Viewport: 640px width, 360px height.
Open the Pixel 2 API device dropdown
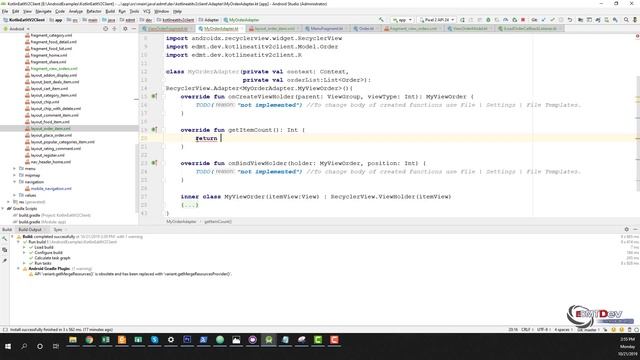click(437, 20)
